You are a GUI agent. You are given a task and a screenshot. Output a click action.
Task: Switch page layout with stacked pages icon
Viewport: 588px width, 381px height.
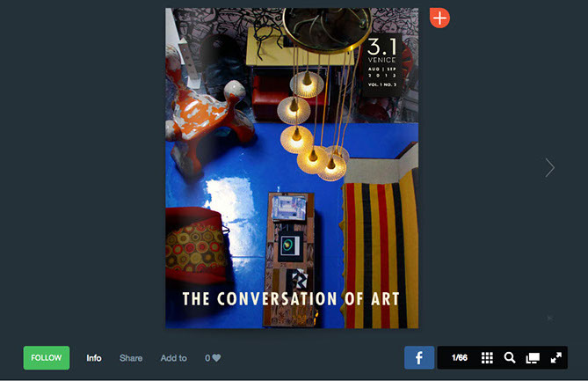533,358
